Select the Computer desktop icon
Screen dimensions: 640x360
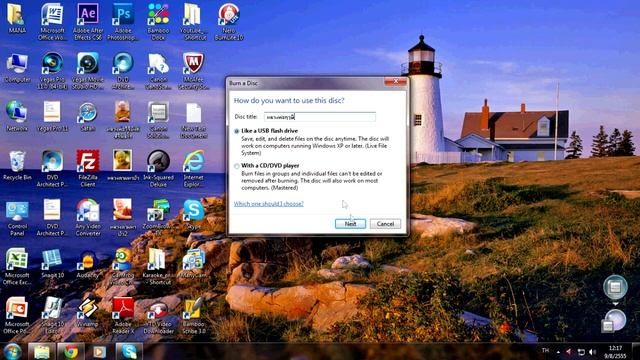click(17, 67)
